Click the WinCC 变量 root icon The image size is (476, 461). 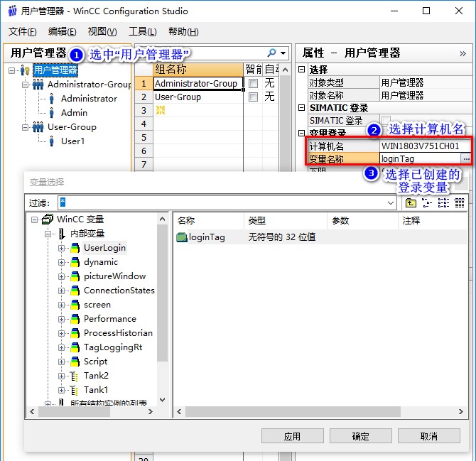tap(48, 219)
